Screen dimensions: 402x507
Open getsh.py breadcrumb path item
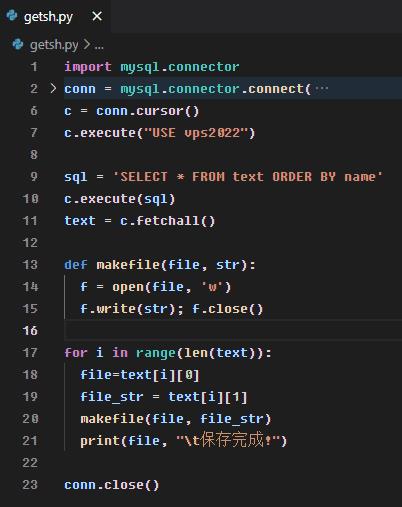(x=54, y=45)
